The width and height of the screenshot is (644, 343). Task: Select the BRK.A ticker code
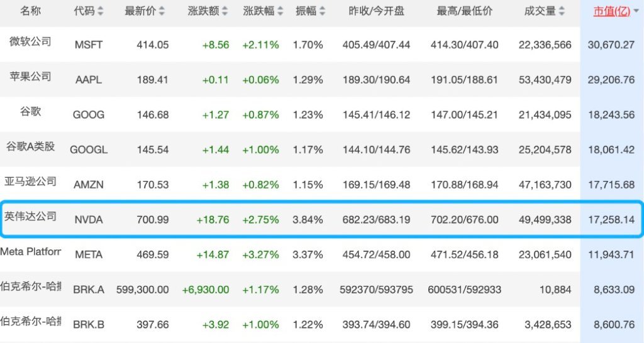click(88, 290)
